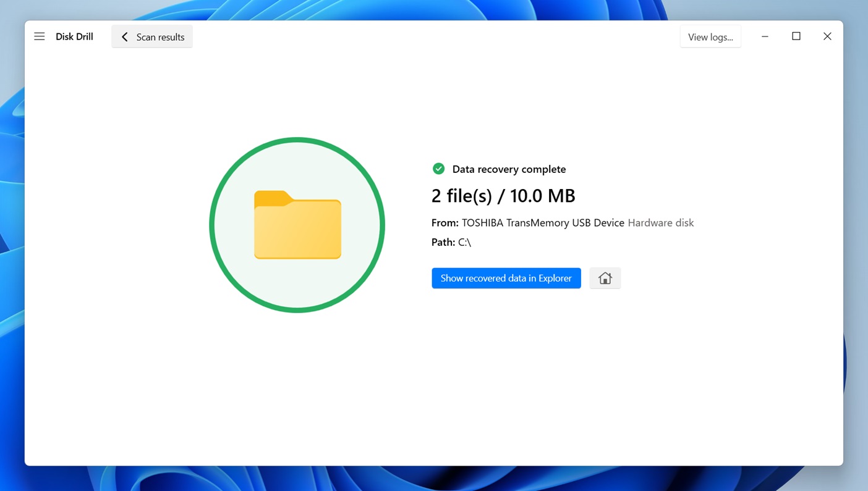
Task: Click the green checkmark completion icon
Action: [x=438, y=169]
